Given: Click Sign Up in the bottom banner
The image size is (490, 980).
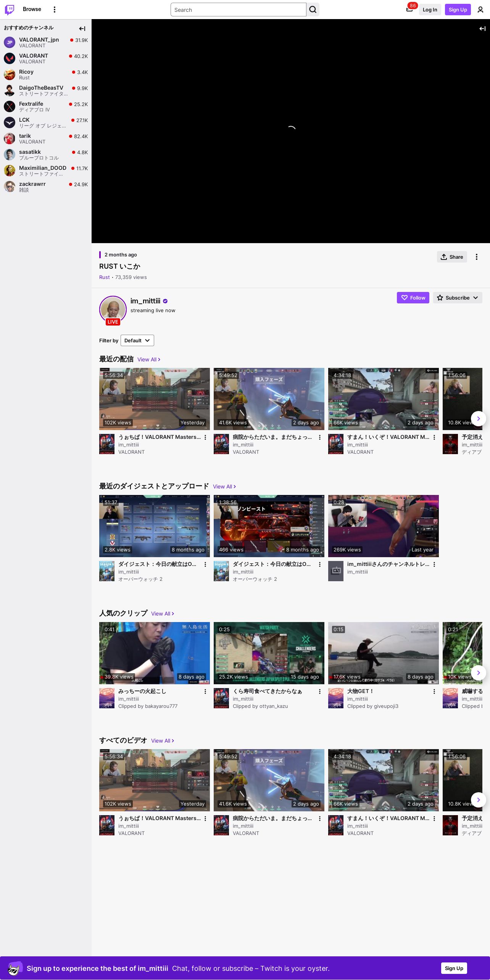Looking at the screenshot, I should click(x=454, y=968).
